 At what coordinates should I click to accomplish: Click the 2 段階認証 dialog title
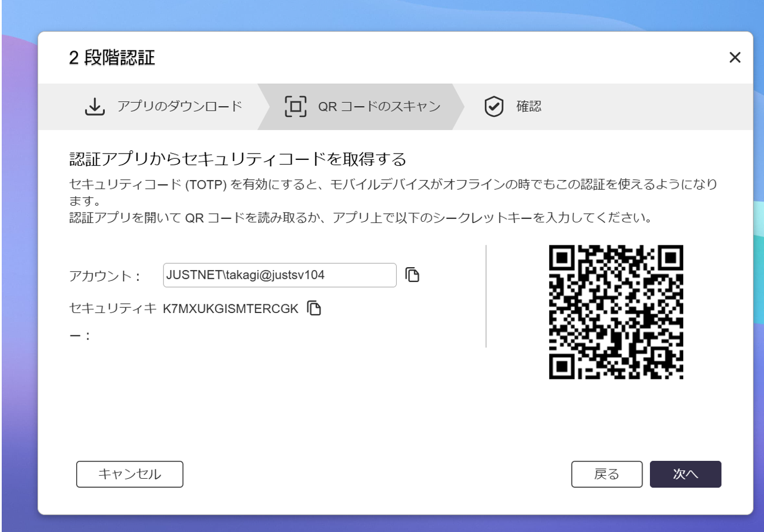(112, 57)
